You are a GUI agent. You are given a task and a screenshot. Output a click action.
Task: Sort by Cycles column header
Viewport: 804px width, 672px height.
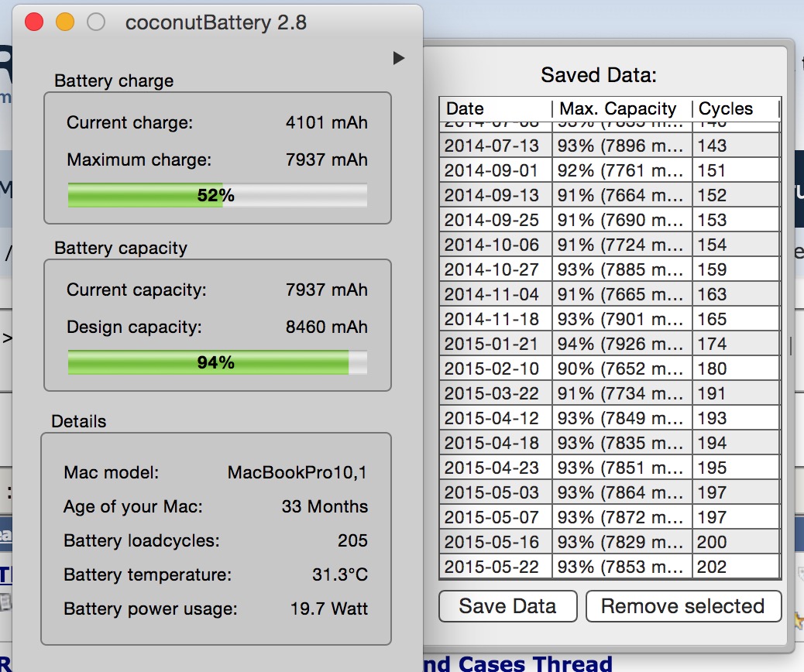coord(736,108)
